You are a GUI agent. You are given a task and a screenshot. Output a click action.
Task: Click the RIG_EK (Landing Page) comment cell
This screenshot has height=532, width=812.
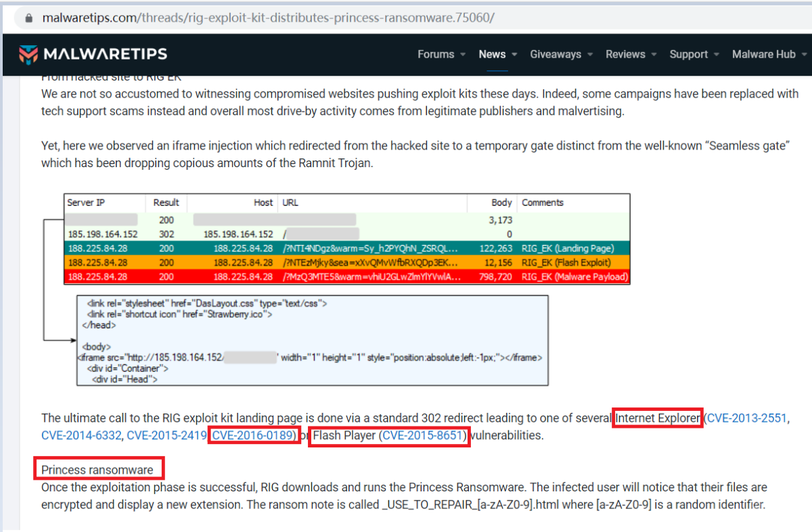(x=568, y=248)
